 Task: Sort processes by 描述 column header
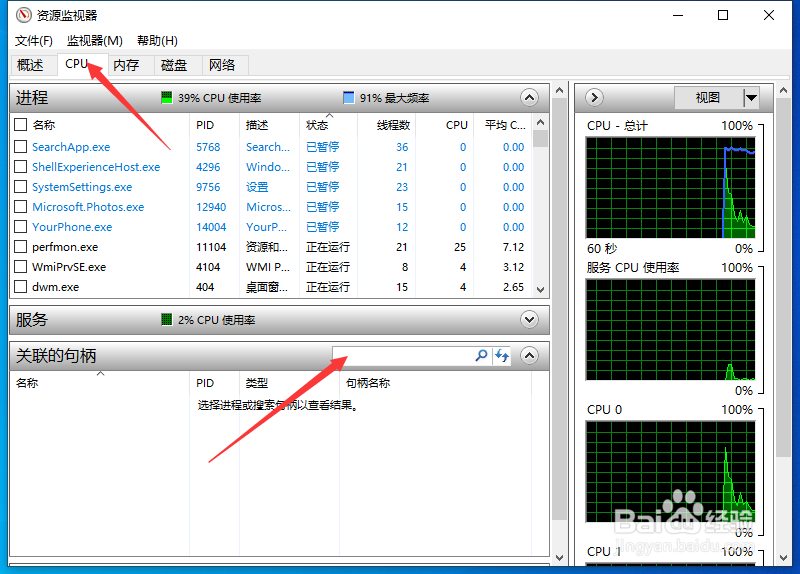269,125
